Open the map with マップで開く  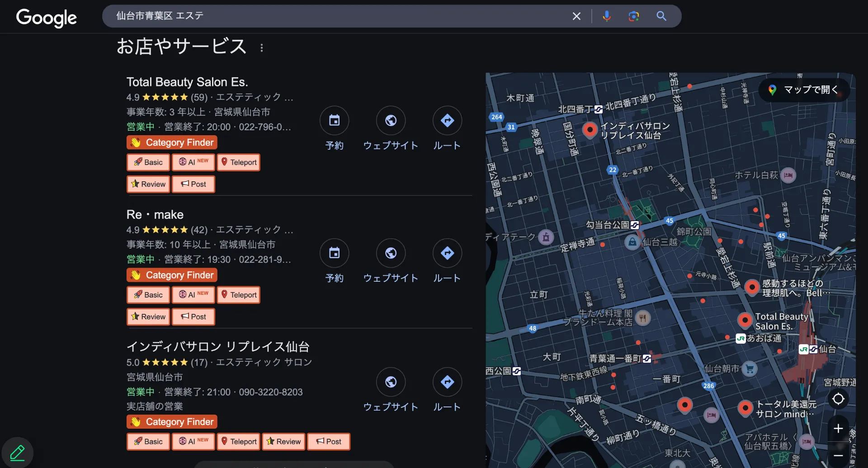click(804, 90)
